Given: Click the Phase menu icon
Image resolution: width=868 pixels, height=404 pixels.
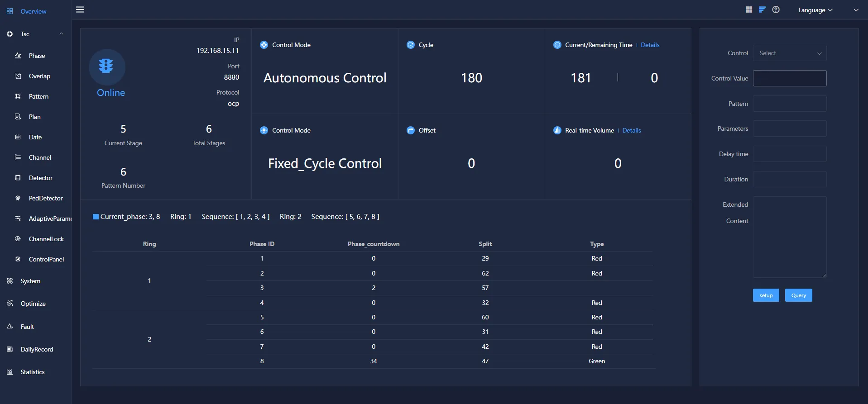Looking at the screenshot, I should click(18, 56).
